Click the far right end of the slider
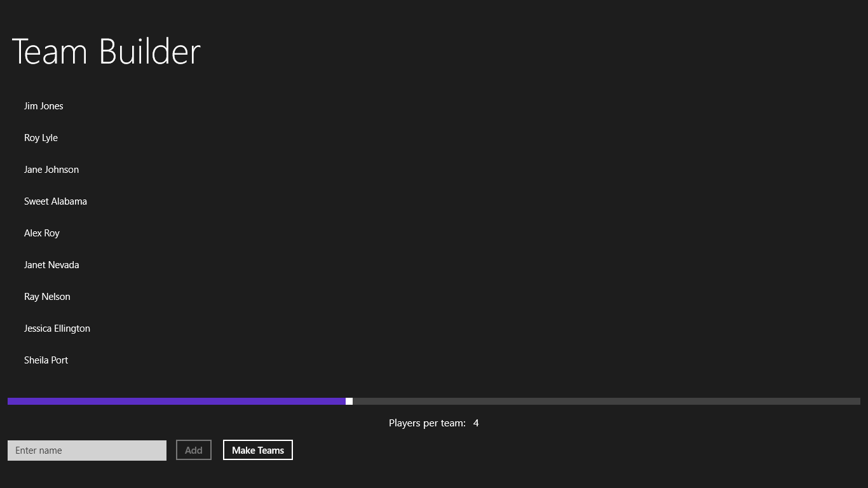The width and height of the screenshot is (868, 488). pyautogui.click(x=858, y=401)
